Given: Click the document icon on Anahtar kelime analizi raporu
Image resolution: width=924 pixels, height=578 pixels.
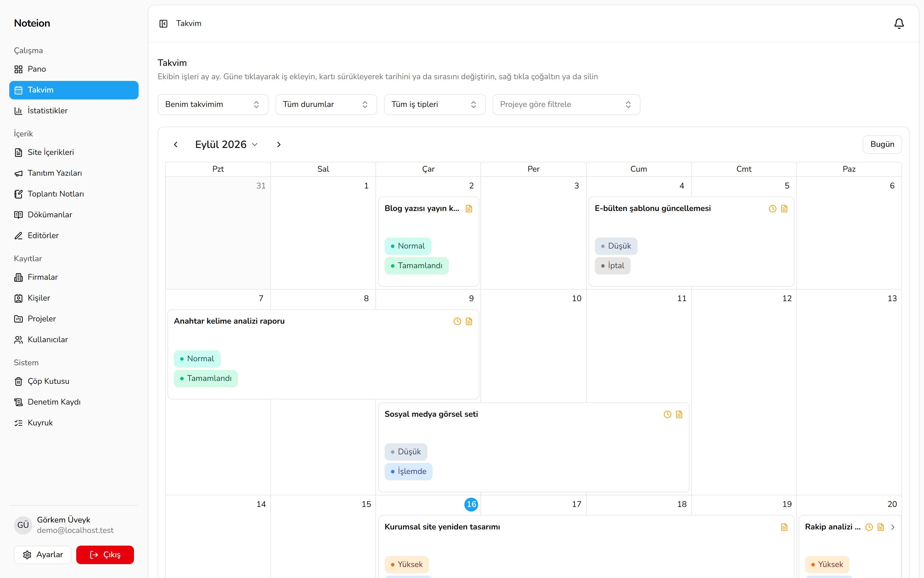Looking at the screenshot, I should pyautogui.click(x=469, y=321).
